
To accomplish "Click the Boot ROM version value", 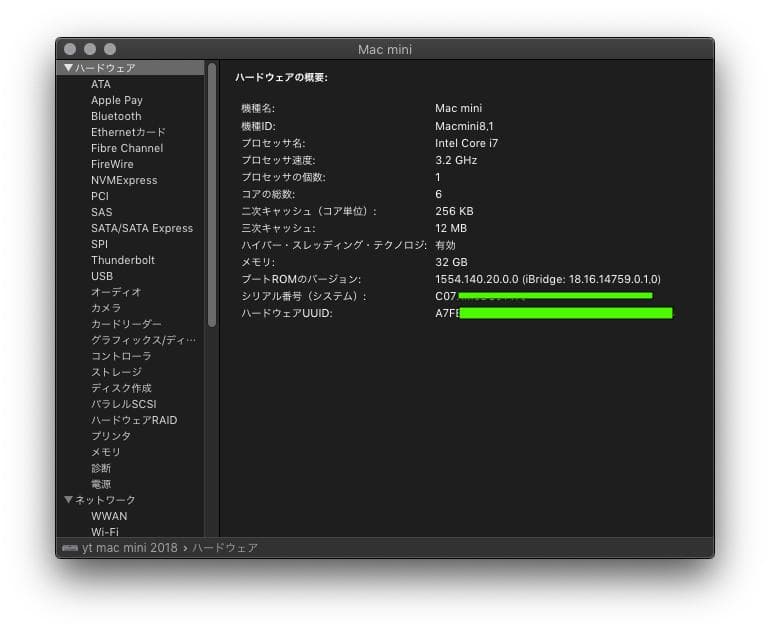I will click(548, 279).
